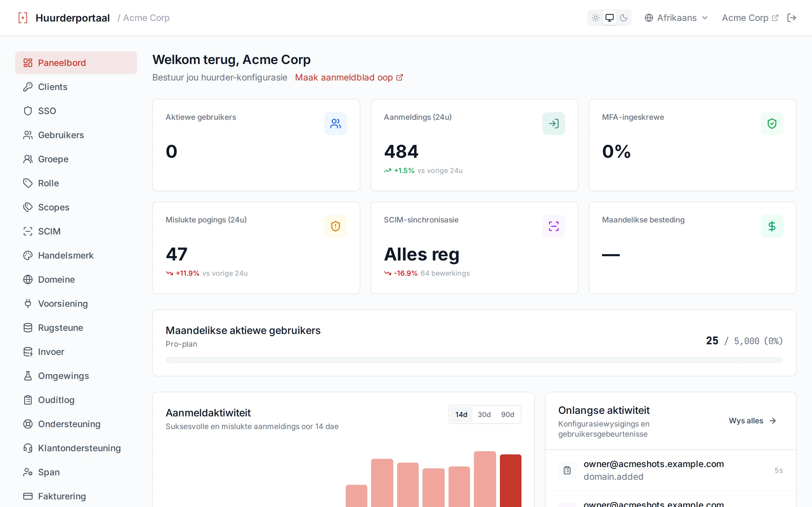Click Wys alles button
The image size is (812, 507).
[753, 421]
